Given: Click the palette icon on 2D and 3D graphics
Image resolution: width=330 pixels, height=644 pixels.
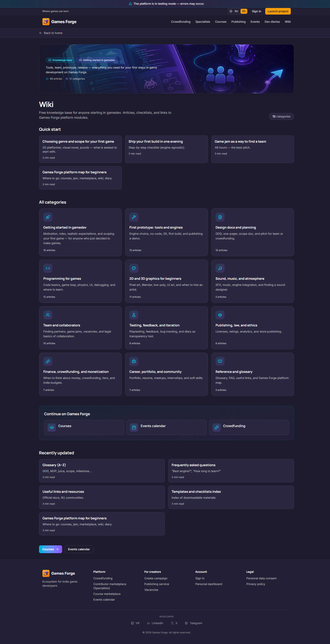Looking at the screenshot, I should 134,268.
